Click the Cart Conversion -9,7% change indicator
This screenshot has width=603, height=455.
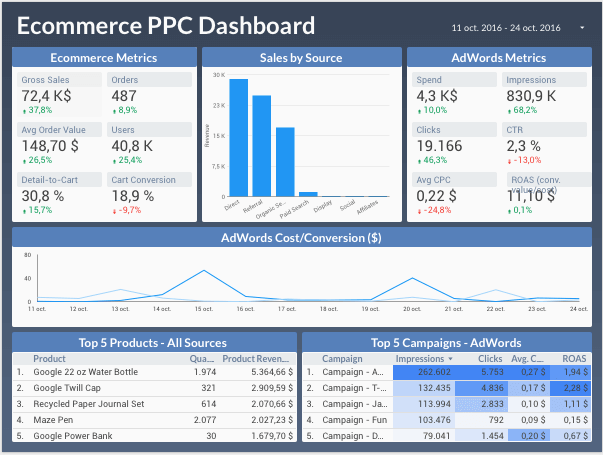127,210
